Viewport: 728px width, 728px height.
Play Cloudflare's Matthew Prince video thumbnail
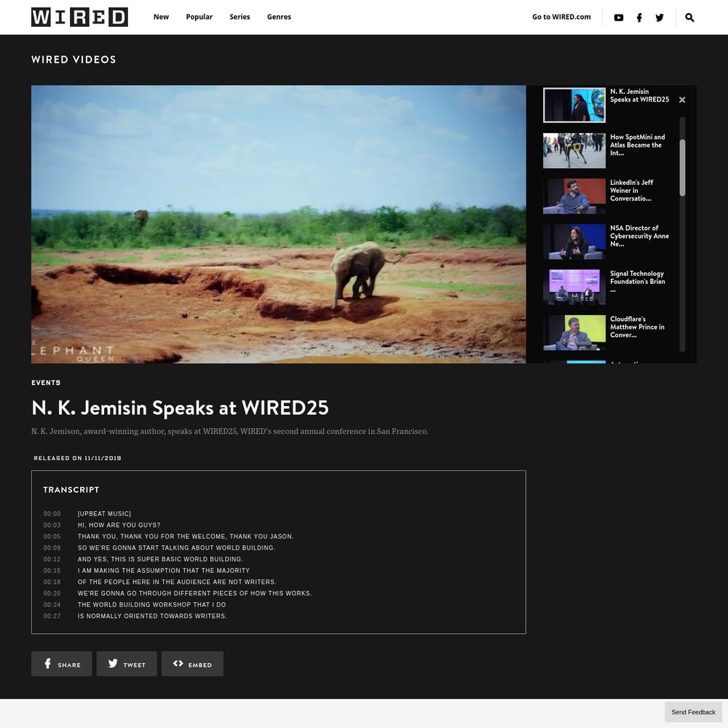(574, 333)
